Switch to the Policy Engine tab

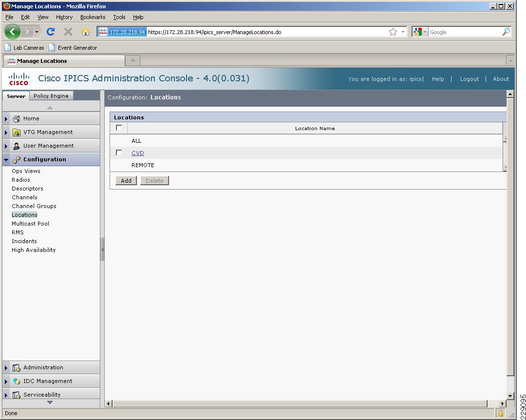pyautogui.click(x=51, y=95)
